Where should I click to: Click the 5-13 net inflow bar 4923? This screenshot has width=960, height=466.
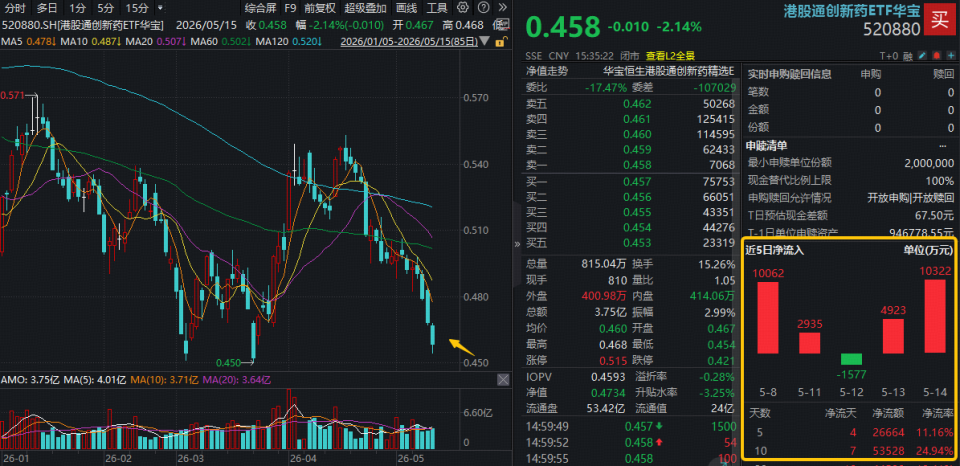(x=893, y=336)
